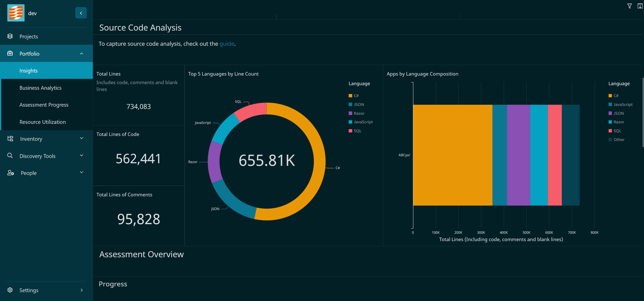
Task: Click the Portfolio briefcase icon
Action: coord(10,53)
